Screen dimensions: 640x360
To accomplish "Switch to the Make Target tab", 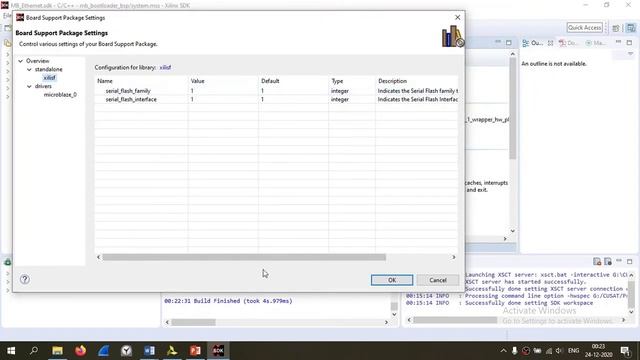I will pos(596,43).
